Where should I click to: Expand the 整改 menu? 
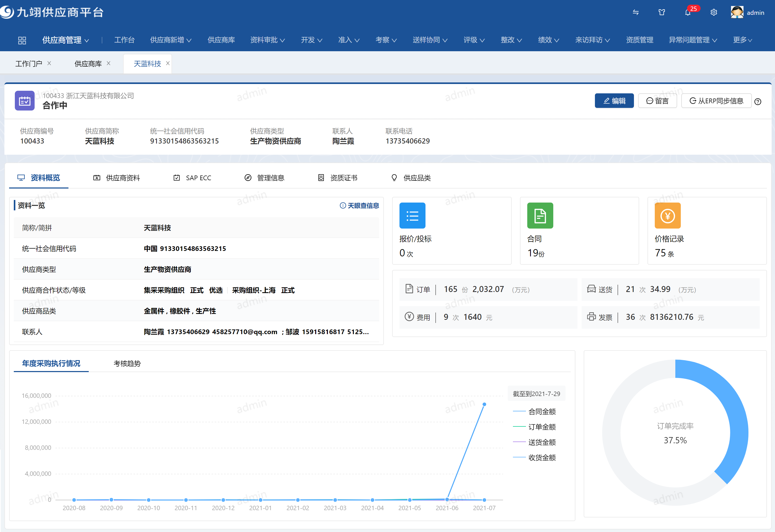[x=511, y=40]
